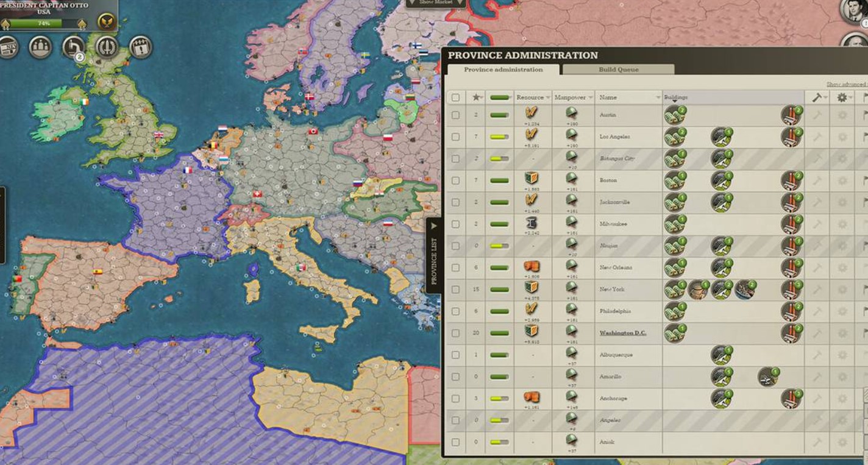
Task: Click the construction hammer in Austin row
Action: click(x=817, y=115)
